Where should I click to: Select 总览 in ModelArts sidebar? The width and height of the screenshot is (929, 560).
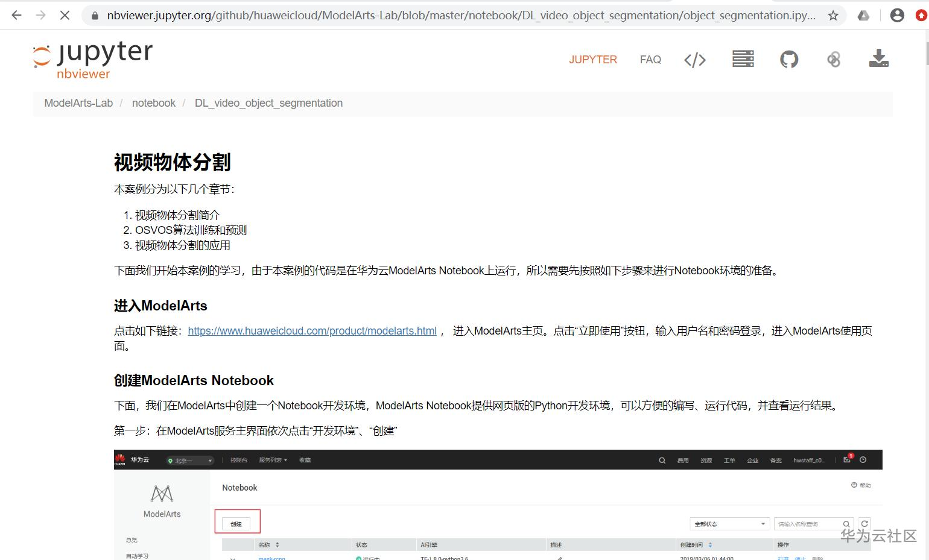point(132,540)
